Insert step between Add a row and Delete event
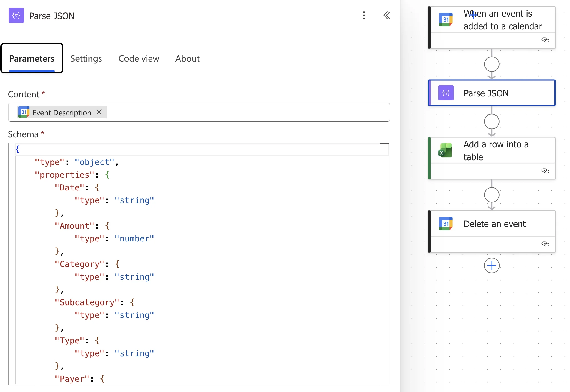This screenshot has width=570, height=392. click(492, 195)
